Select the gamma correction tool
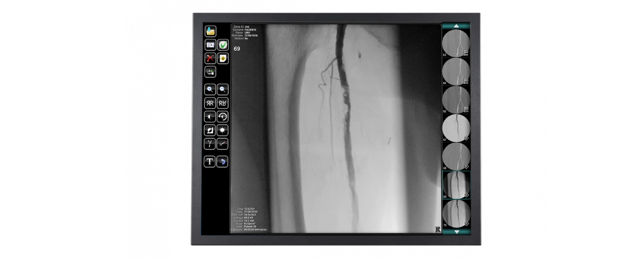The width and height of the screenshot is (644, 261). pos(210,144)
